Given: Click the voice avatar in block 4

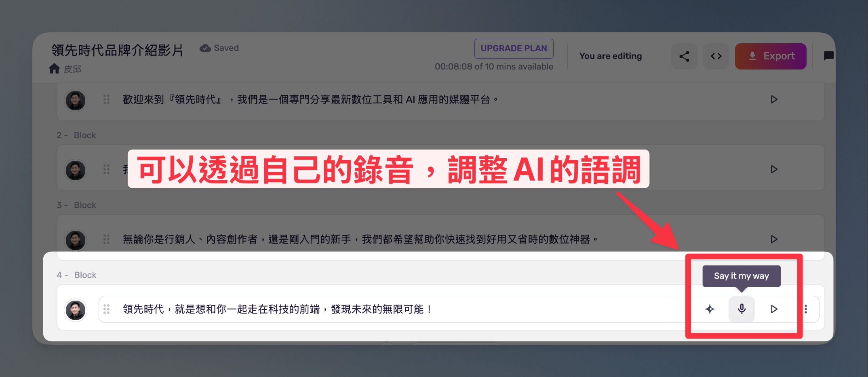Looking at the screenshot, I should [76, 310].
